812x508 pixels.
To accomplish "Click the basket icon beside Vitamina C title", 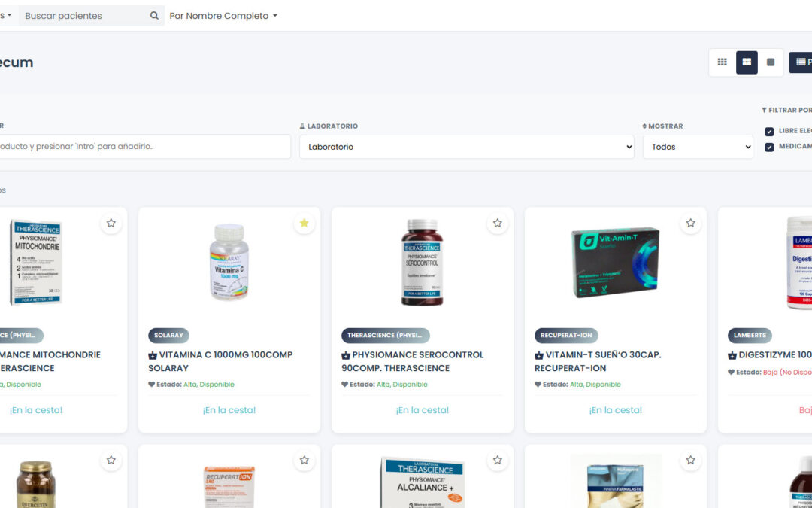I will [153, 355].
